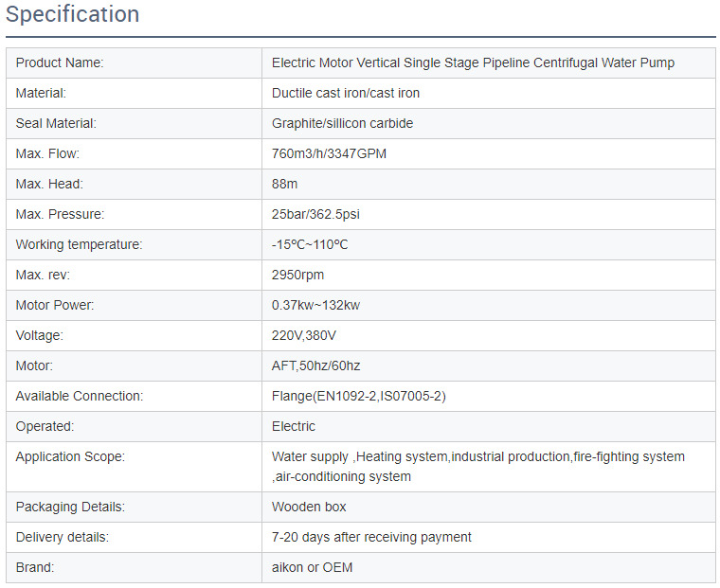Click the 220V,380V voltage value
Viewport: 720px width, 588px height.
303,335
